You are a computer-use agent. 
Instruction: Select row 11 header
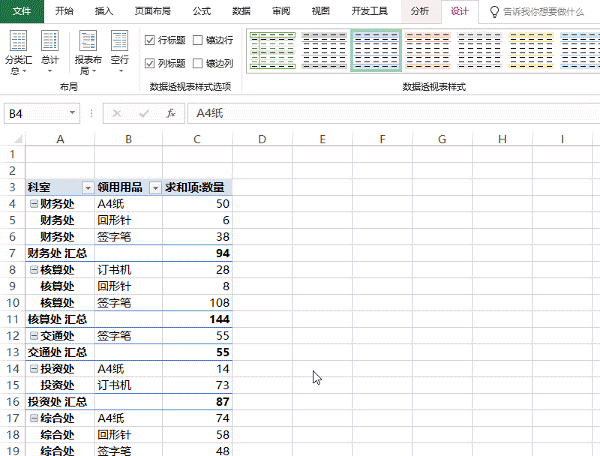pos(12,319)
